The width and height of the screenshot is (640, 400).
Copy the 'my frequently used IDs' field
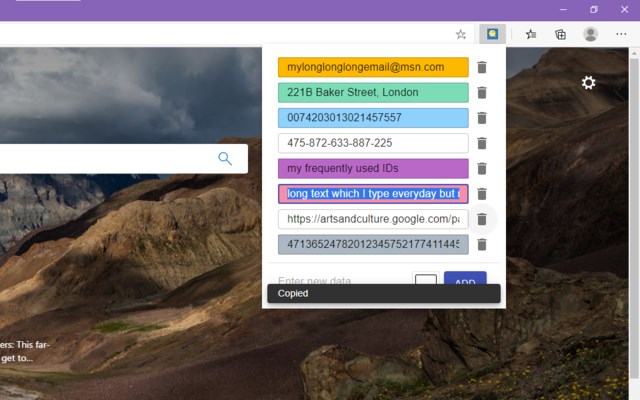[x=373, y=169]
